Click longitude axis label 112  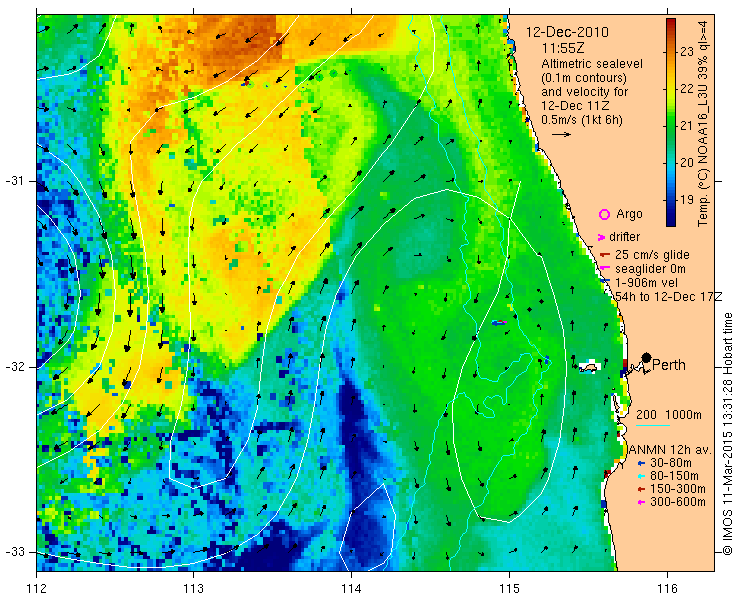[x=37, y=589]
